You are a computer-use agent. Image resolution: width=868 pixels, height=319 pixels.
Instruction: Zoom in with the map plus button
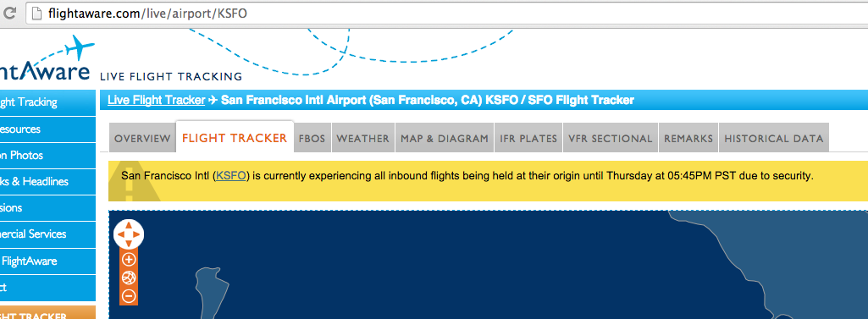[129, 259]
